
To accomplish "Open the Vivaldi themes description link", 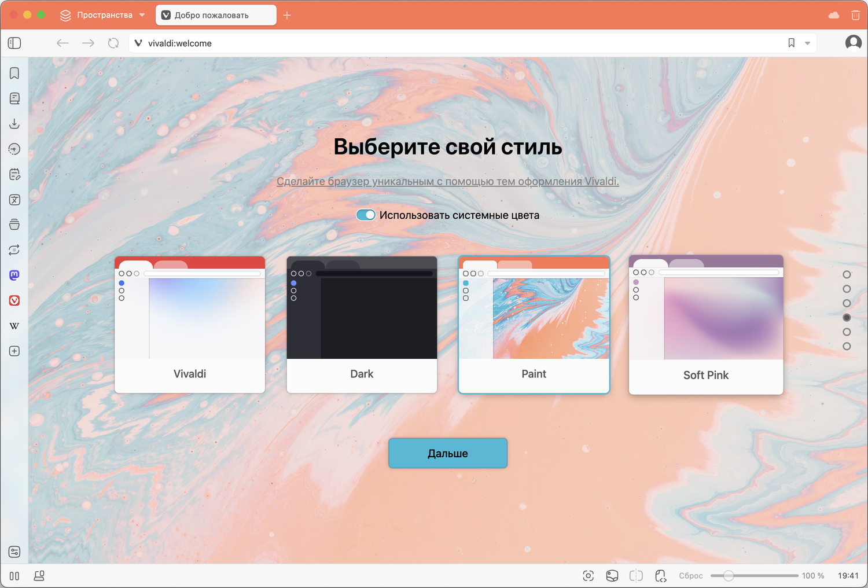I will pyautogui.click(x=448, y=181).
